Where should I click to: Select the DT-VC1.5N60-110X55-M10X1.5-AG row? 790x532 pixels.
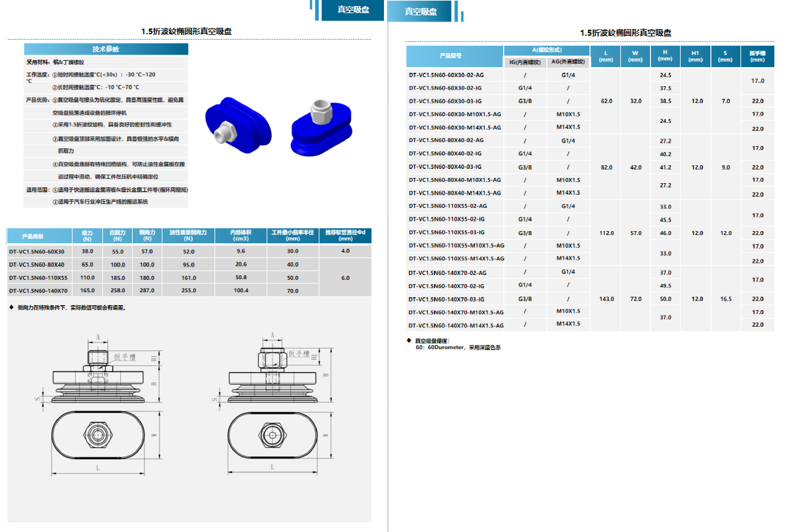456,245
